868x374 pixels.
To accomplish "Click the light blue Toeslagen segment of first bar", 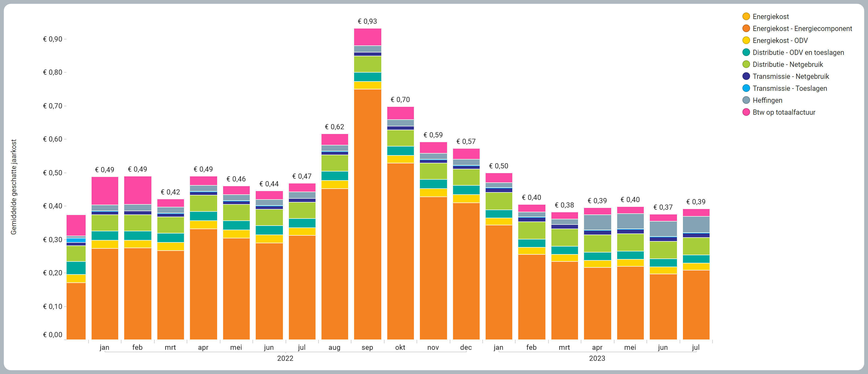I will click(76, 241).
